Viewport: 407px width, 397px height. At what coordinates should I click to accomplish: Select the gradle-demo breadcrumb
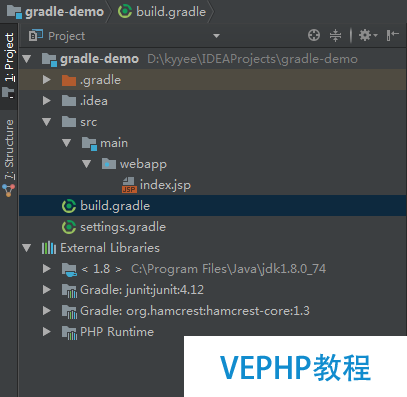(x=55, y=12)
